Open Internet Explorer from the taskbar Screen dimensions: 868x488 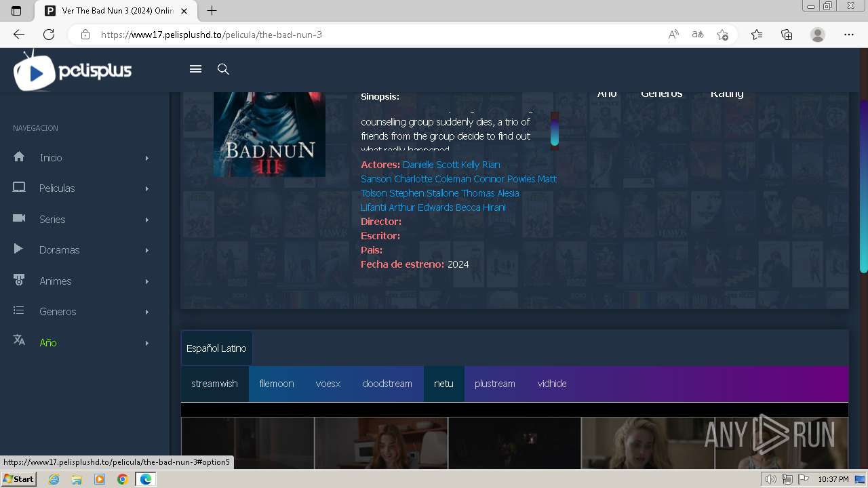(x=54, y=479)
